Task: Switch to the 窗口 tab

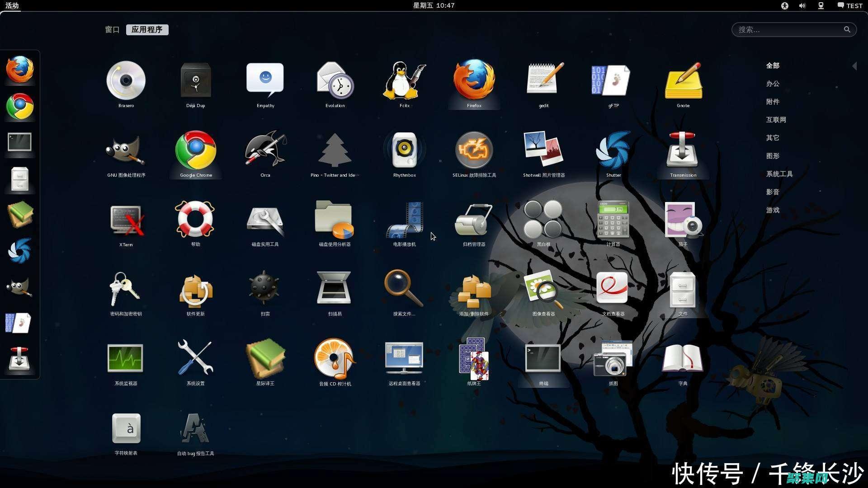Action: coord(112,29)
